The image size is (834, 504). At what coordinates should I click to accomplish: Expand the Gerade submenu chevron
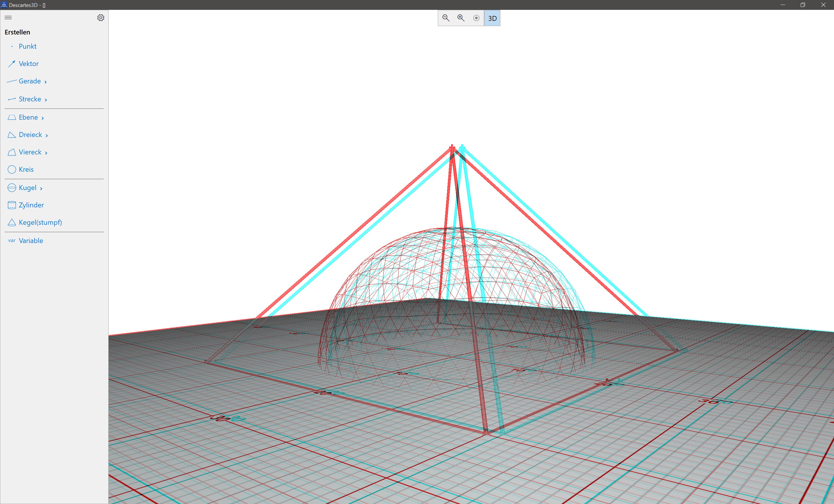tap(45, 82)
